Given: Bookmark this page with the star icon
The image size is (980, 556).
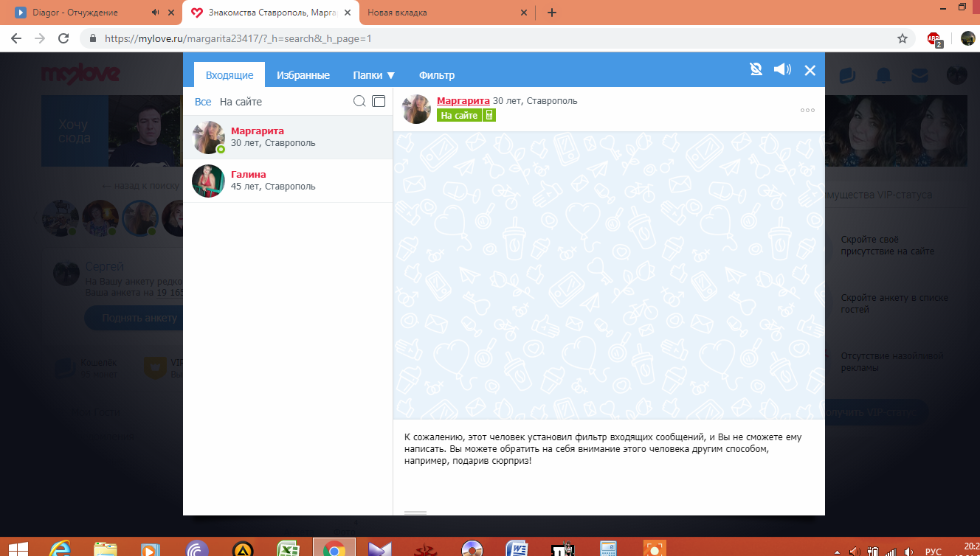Looking at the screenshot, I should (x=902, y=38).
